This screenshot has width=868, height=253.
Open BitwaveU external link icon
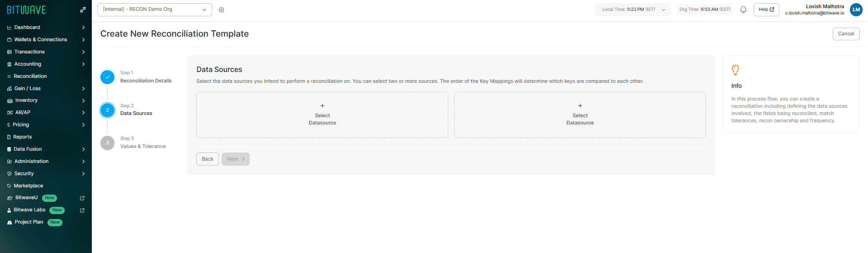click(x=82, y=198)
